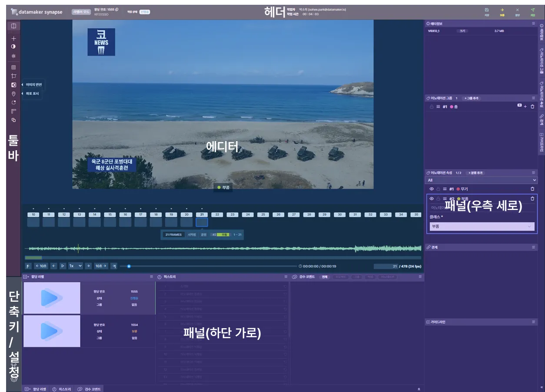Jump to the first frame
The height and width of the screenshot is (392, 545).
pyautogui.click(x=29, y=266)
